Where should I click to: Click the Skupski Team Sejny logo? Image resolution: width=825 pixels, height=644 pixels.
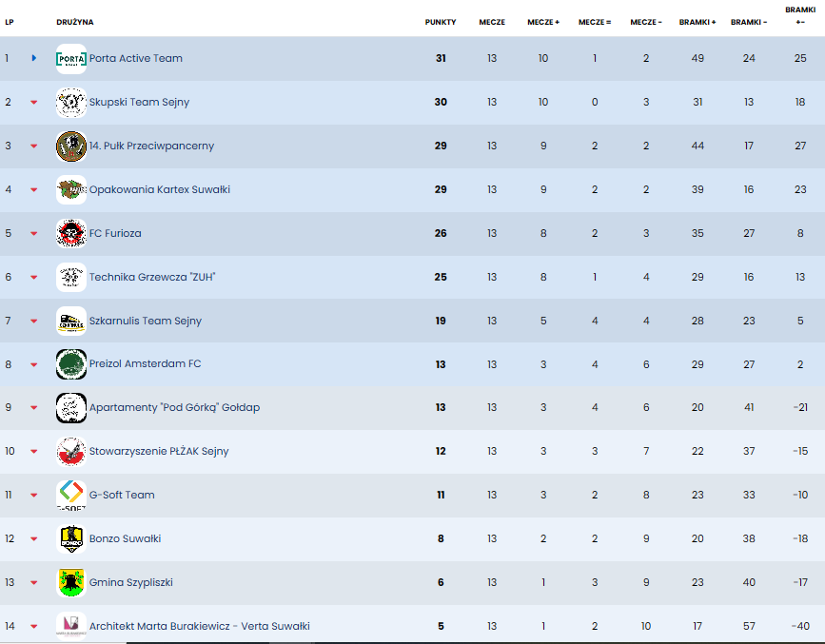[x=71, y=103]
